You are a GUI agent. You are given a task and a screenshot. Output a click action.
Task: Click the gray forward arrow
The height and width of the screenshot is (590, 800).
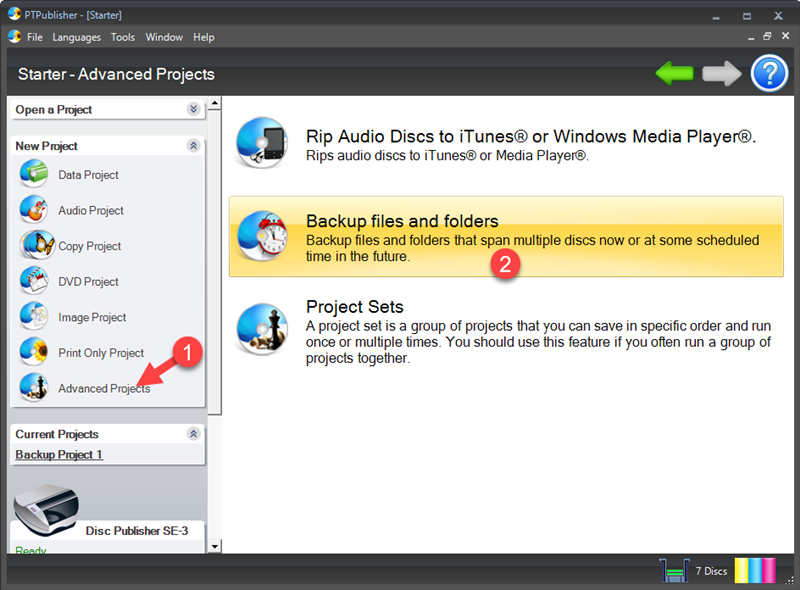coord(721,73)
